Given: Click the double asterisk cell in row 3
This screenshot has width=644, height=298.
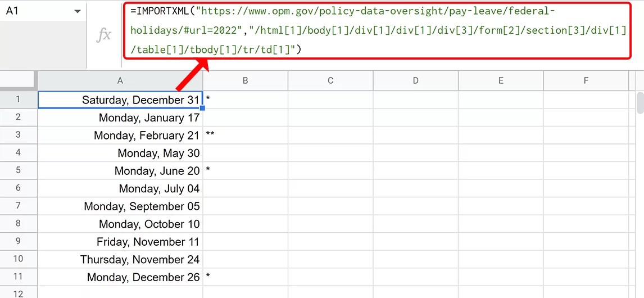Looking at the screenshot, I should click(245, 136).
